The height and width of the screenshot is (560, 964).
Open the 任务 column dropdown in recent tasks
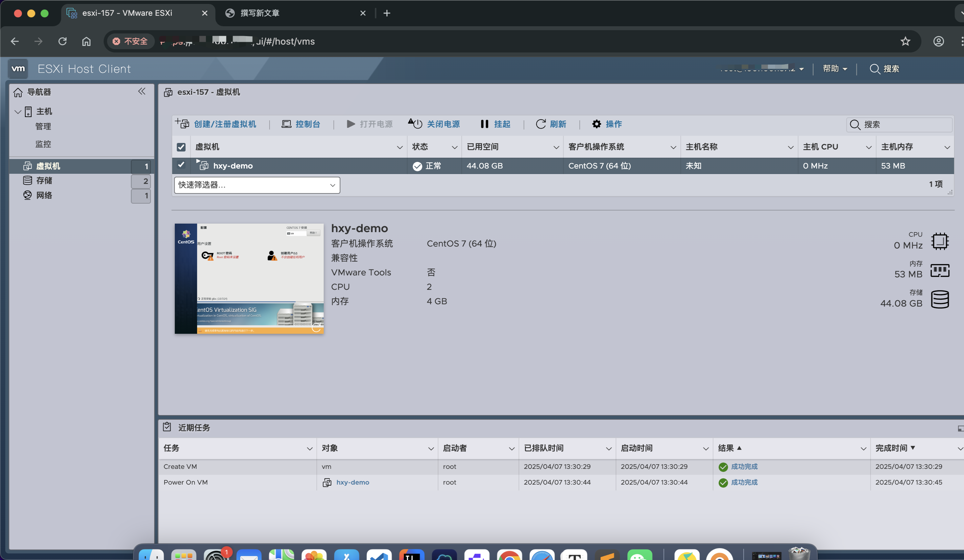(x=310, y=449)
